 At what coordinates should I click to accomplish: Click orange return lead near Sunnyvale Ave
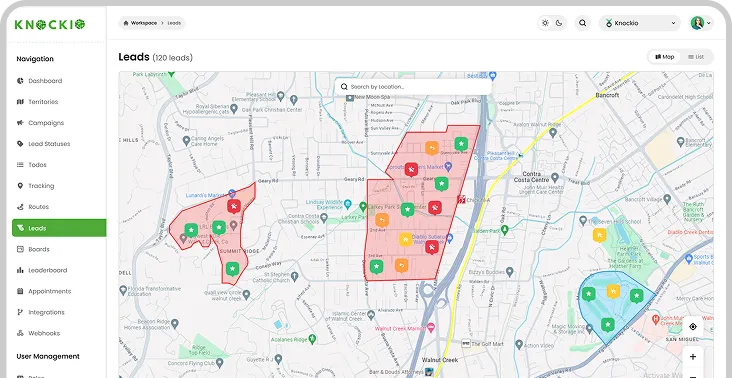(x=432, y=148)
